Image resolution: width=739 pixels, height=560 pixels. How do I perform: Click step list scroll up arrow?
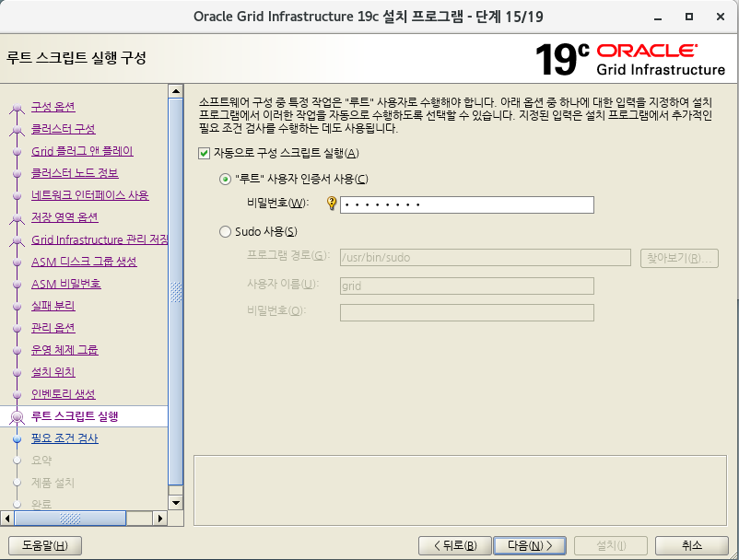[176, 91]
